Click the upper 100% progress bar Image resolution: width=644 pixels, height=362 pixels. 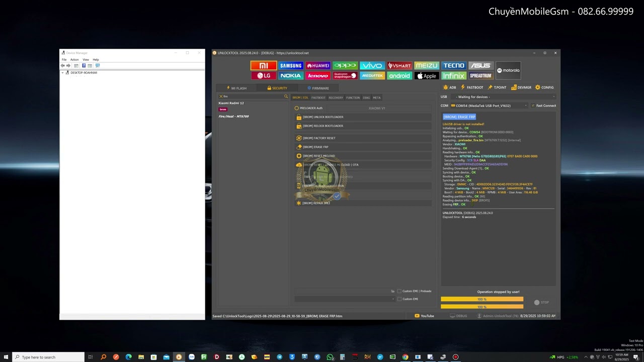click(482, 299)
